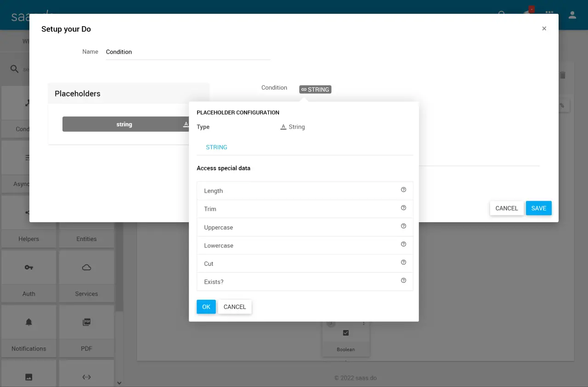
Task: Click the STRING condition placeholder chip
Action: (x=315, y=90)
